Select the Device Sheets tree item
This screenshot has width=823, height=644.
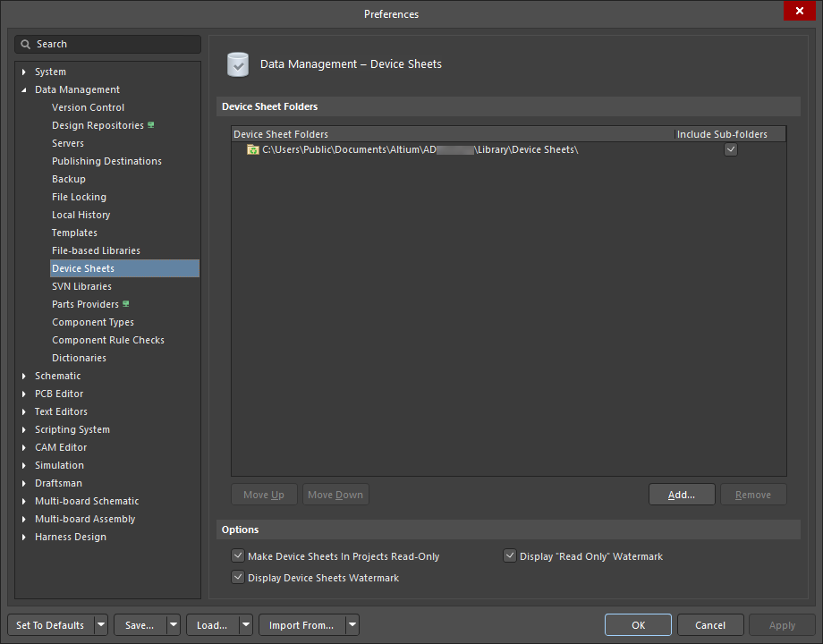click(124, 268)
